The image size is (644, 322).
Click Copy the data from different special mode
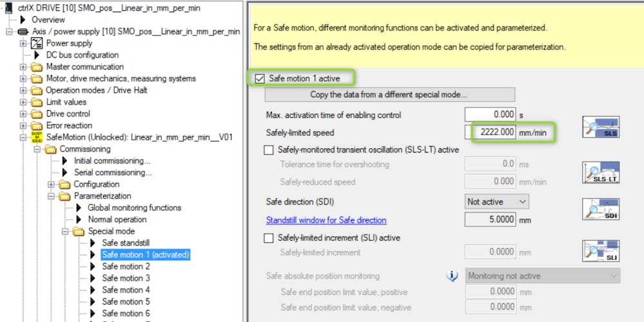coord(390,95)
